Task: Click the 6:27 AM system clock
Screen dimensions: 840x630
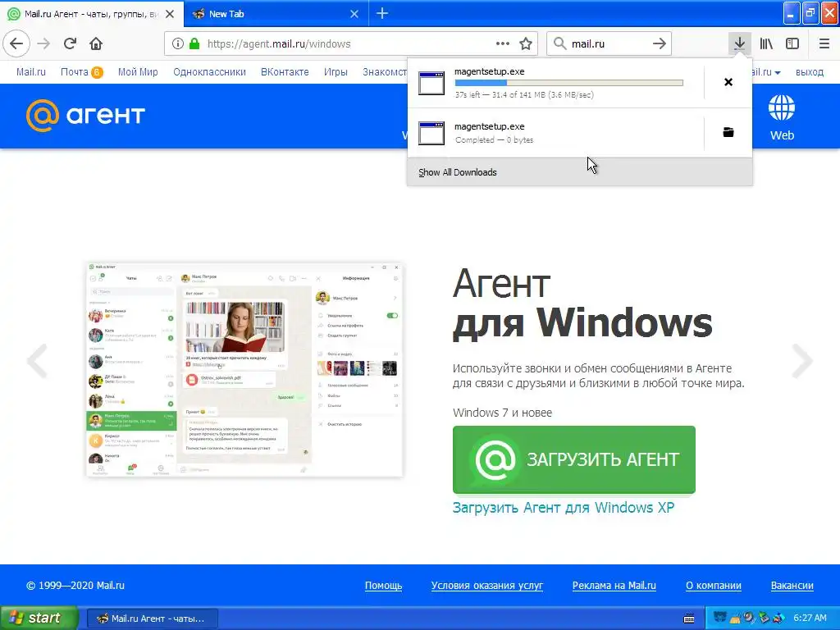Action: 810,619
